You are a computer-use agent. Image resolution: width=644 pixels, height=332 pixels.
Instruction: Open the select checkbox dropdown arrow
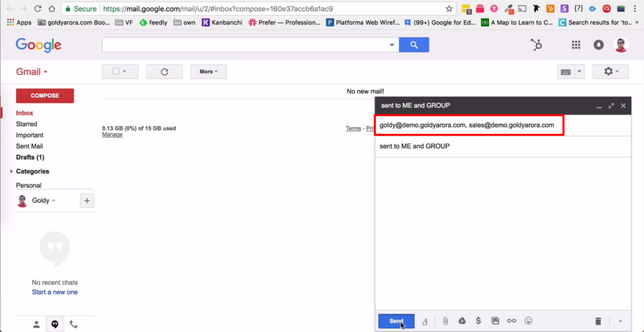(124, 71)
